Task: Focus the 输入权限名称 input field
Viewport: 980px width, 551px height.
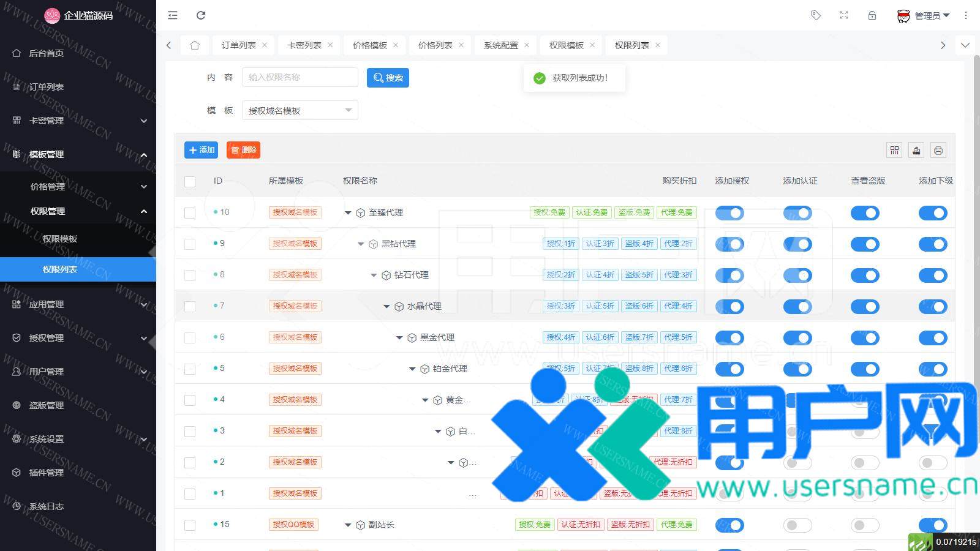Action: (300, 77)
